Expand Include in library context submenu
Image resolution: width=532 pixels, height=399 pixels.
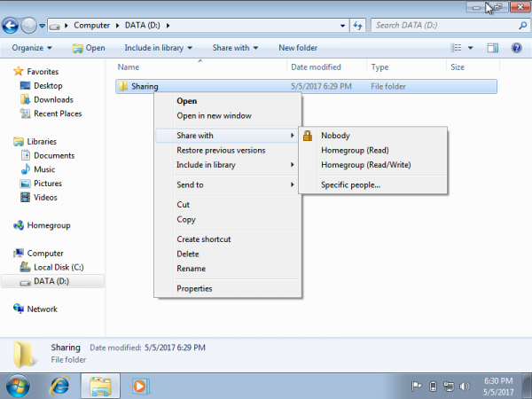coord(228,165)
